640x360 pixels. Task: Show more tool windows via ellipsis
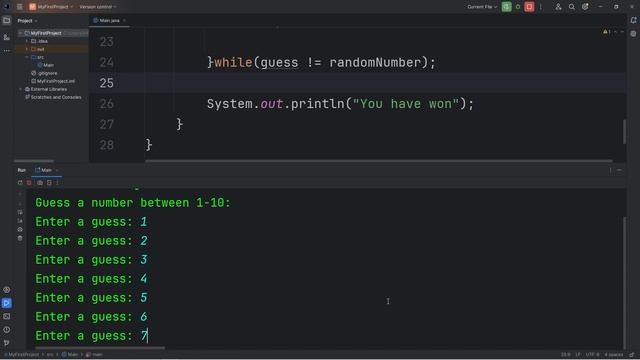tap(7, 51)
